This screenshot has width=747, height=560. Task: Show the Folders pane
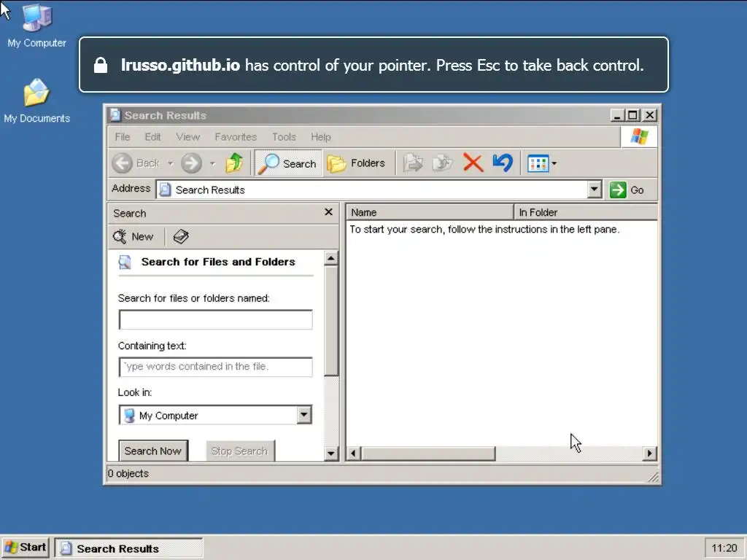pyautogui.click(x=357, y=163)
